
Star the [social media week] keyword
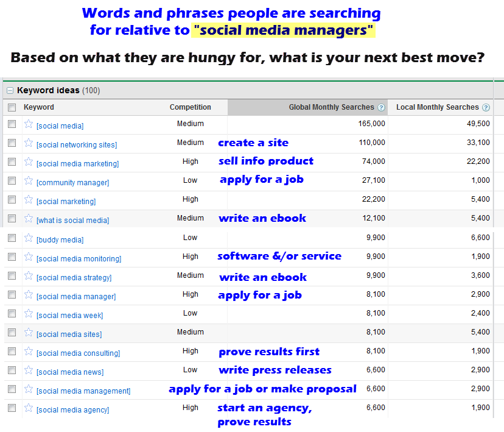[x=28, y=316]
